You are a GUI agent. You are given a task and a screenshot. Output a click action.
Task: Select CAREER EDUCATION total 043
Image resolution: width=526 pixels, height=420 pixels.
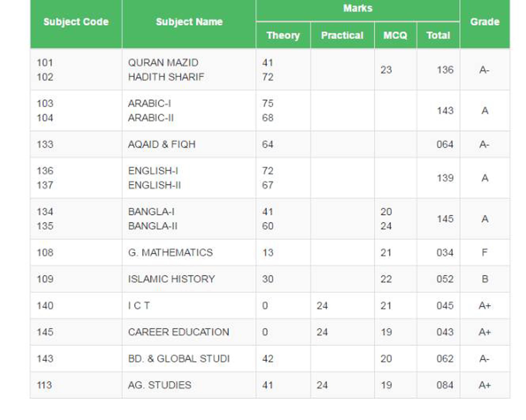tap(445, 332)
